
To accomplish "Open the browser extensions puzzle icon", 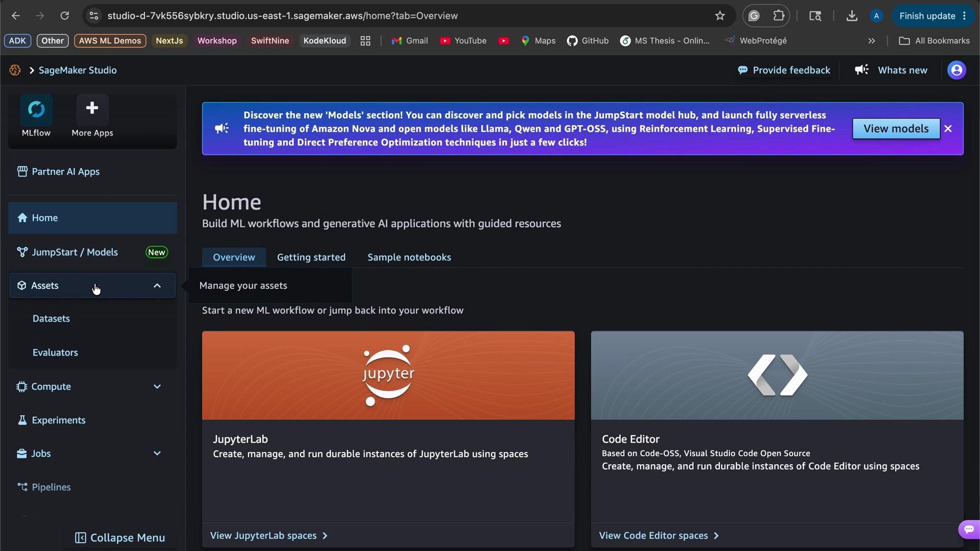I will click(778, 16).
